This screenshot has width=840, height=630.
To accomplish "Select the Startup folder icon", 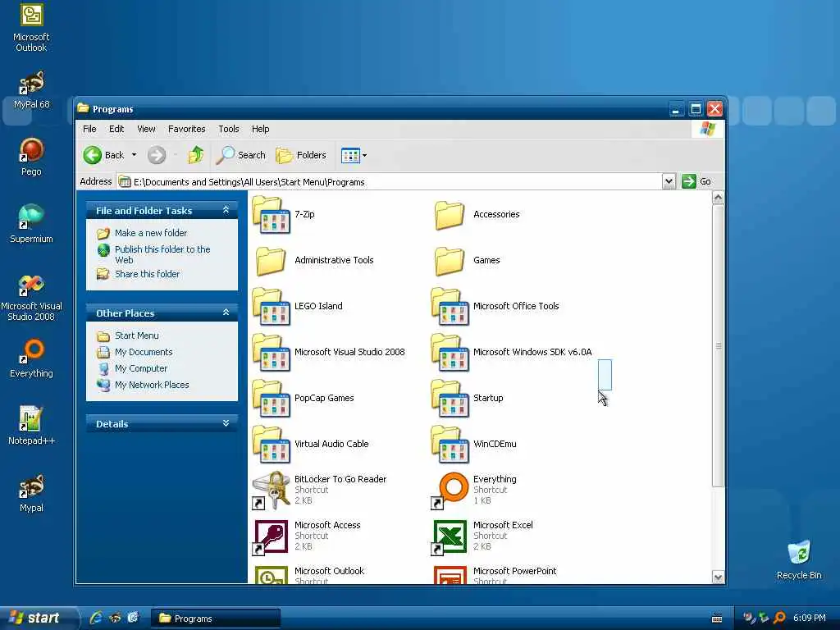I will click(450, 399).
